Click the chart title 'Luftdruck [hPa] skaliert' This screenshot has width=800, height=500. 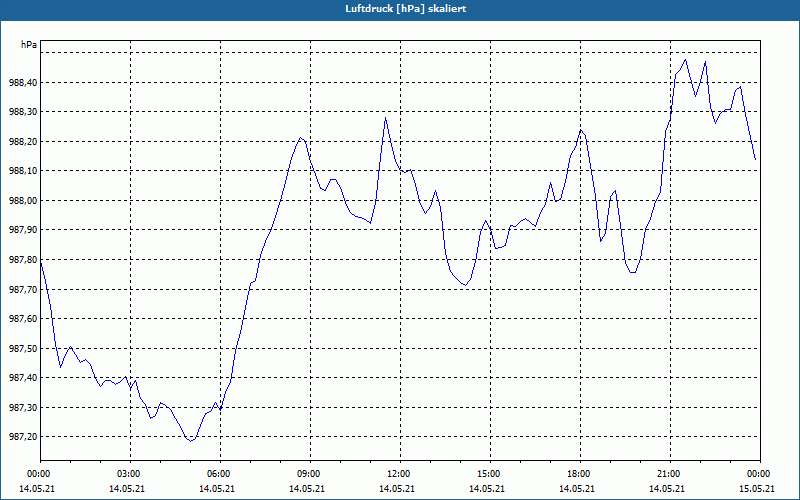406,9
